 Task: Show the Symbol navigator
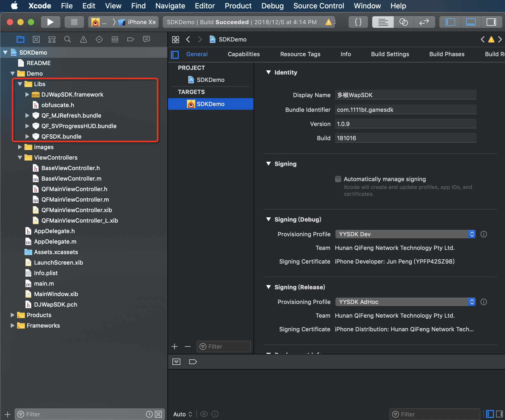52,39
